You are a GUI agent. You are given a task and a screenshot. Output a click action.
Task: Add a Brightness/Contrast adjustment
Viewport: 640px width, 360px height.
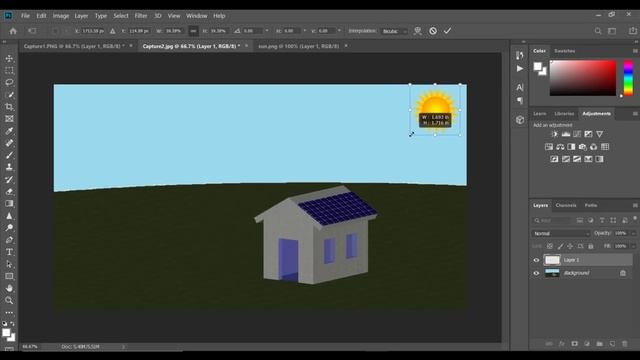[554, 134]
